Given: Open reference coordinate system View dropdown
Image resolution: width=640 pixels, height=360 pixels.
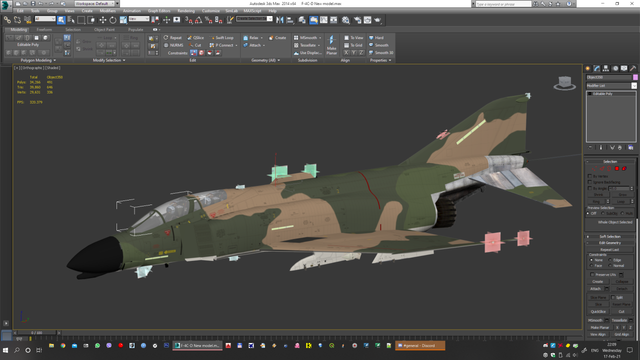Looking at the screenshot, I should pos(139,19).
